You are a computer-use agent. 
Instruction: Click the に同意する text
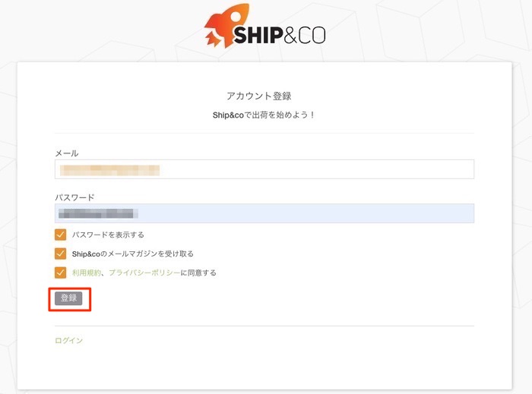point(198,273)
